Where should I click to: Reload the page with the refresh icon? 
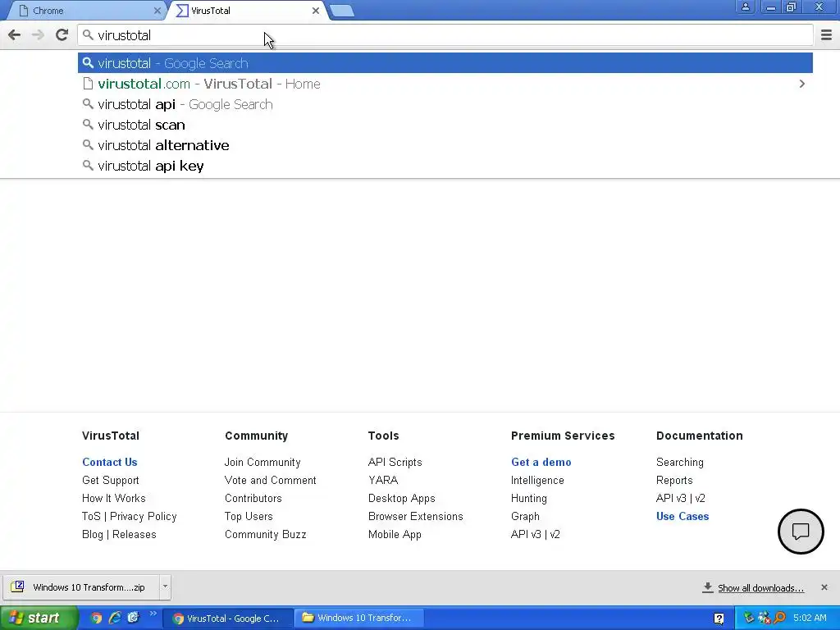pos(62,34)
